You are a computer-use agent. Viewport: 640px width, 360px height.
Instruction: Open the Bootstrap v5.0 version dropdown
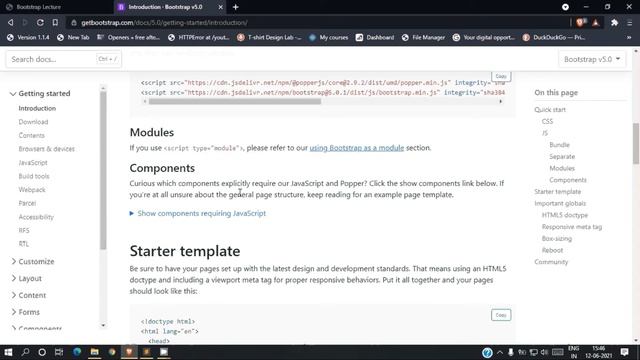592,59
